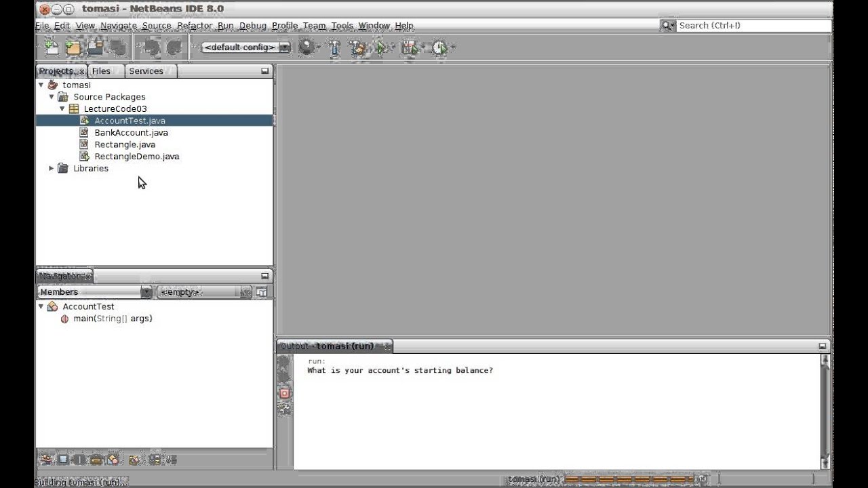868x488 pixels.
Task: Open the Tools menu
Action: coord(342,26)
